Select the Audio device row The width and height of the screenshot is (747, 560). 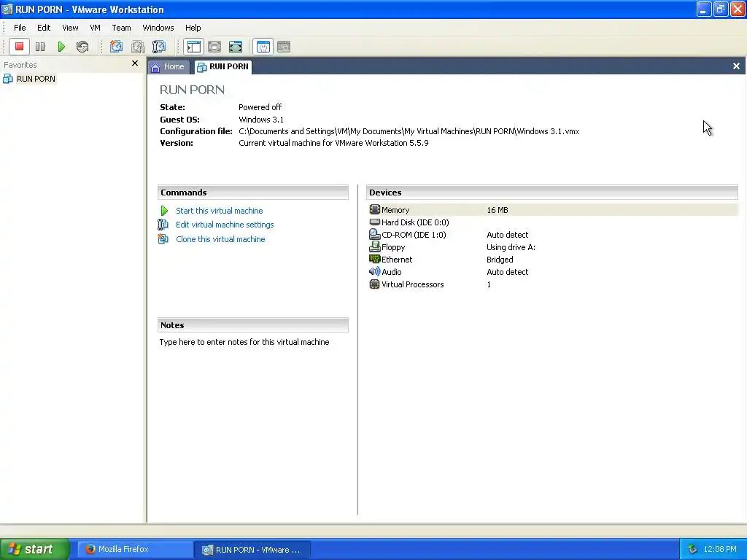(553, 272)
